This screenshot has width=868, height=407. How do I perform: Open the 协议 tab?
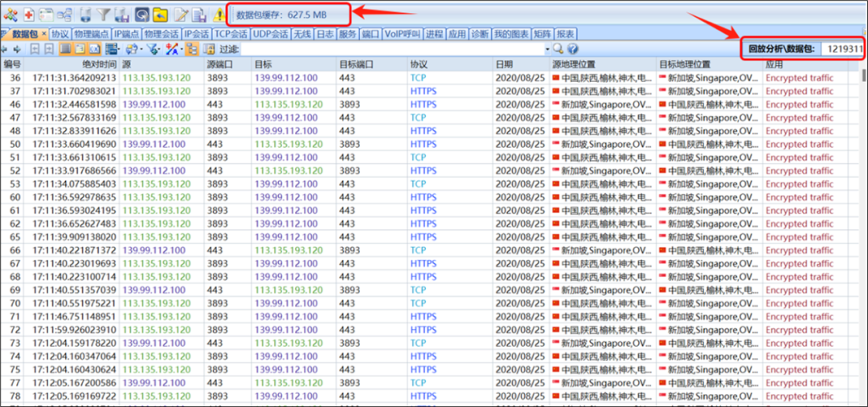point(59,34)
